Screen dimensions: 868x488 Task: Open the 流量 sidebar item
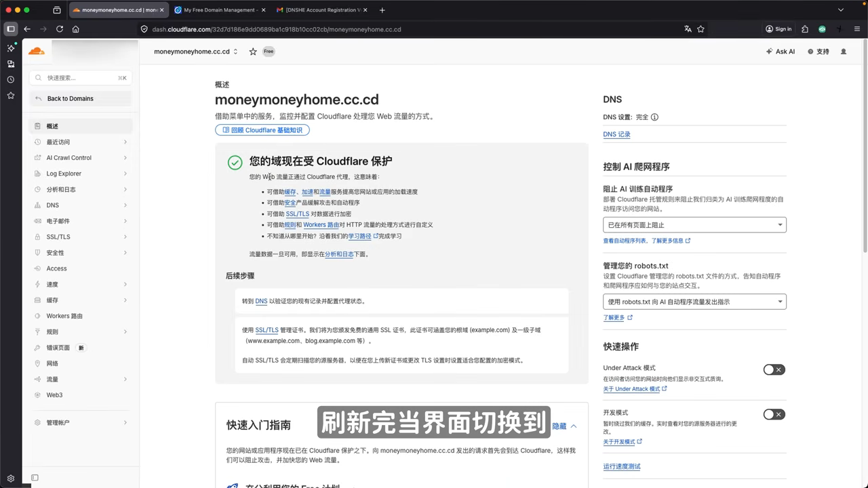81,379
